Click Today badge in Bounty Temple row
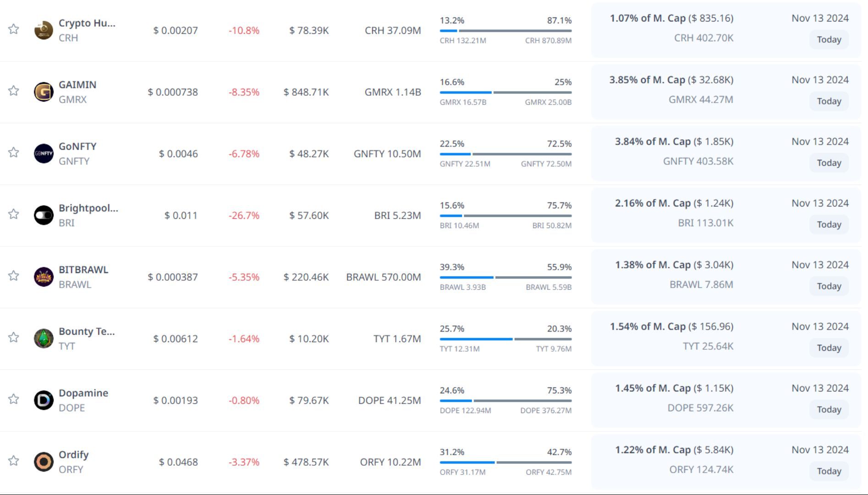Viewport: 868px width, 495px height. tap(829, 348)
